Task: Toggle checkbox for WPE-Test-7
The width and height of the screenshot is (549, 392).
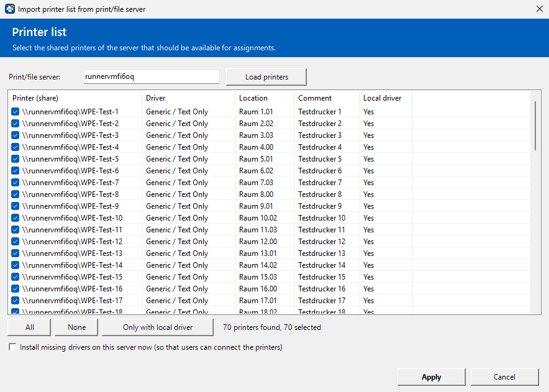Action: pos(15,183)
